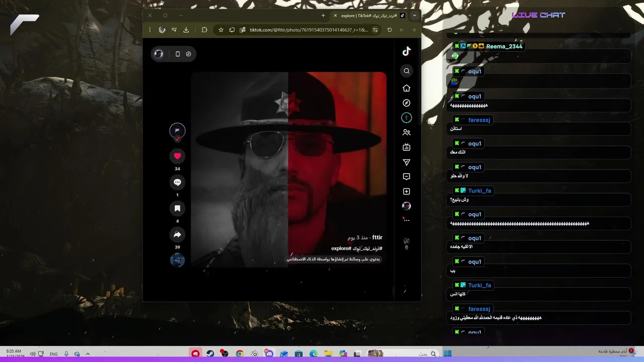Image resolution: width=644 pixels, height=362 pixels.
Task: Open browser media control icon
Action: (174, 30)
